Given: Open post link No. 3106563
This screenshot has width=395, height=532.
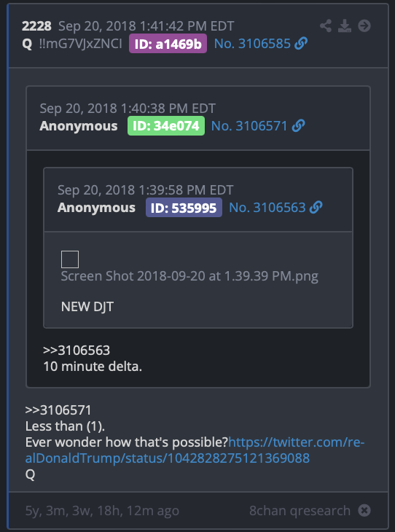Looking at the screenshot, I should (x=267, y=207).
